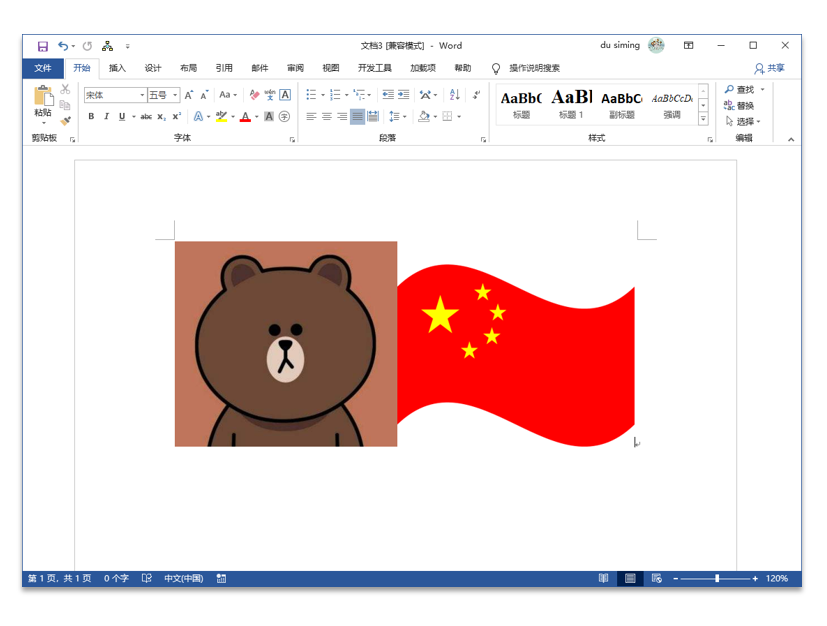Click the 替换 (Replace) button
The width and height of the screenshot is (827, 626).
point(739,105)
